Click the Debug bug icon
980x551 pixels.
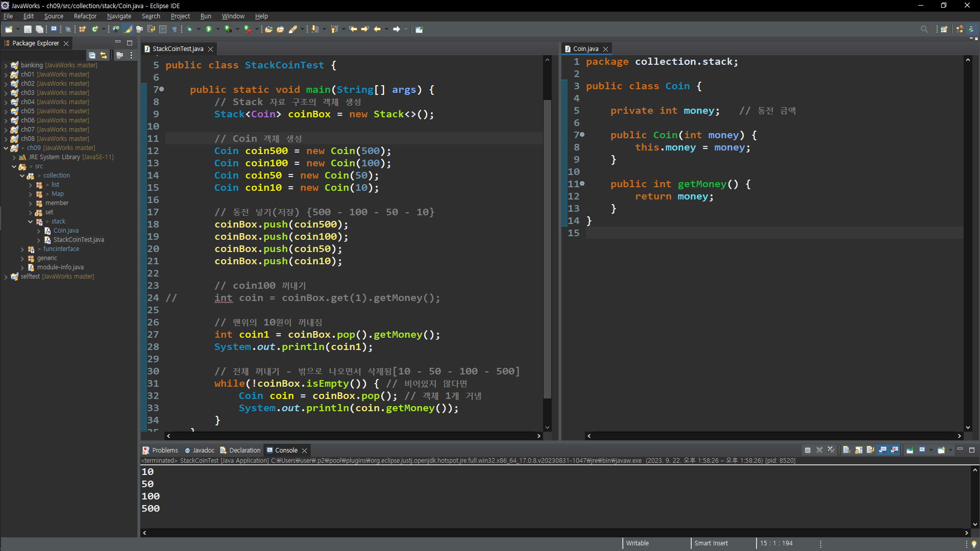189,29
